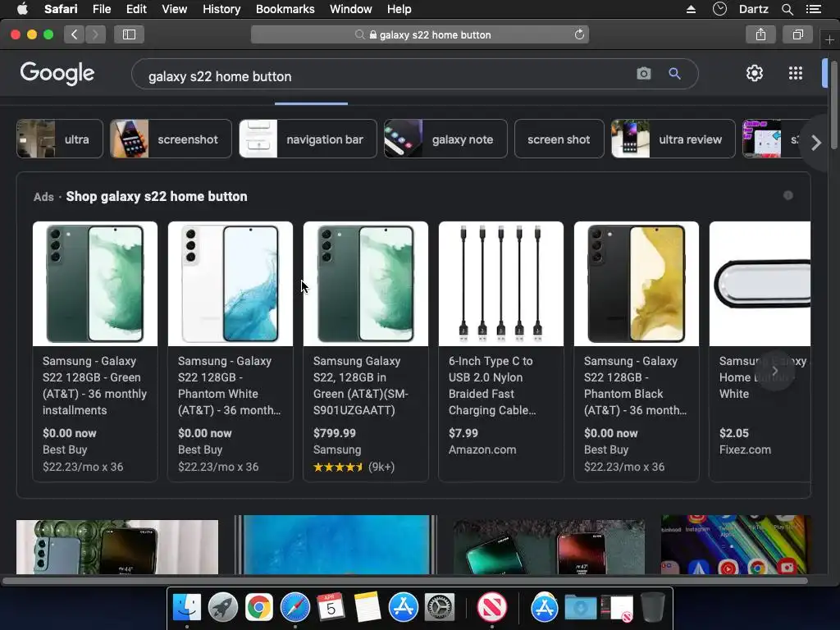Viewport: 840px width, 630px height.
Task: Open the Window menu
Action: (x=350, y=9)
